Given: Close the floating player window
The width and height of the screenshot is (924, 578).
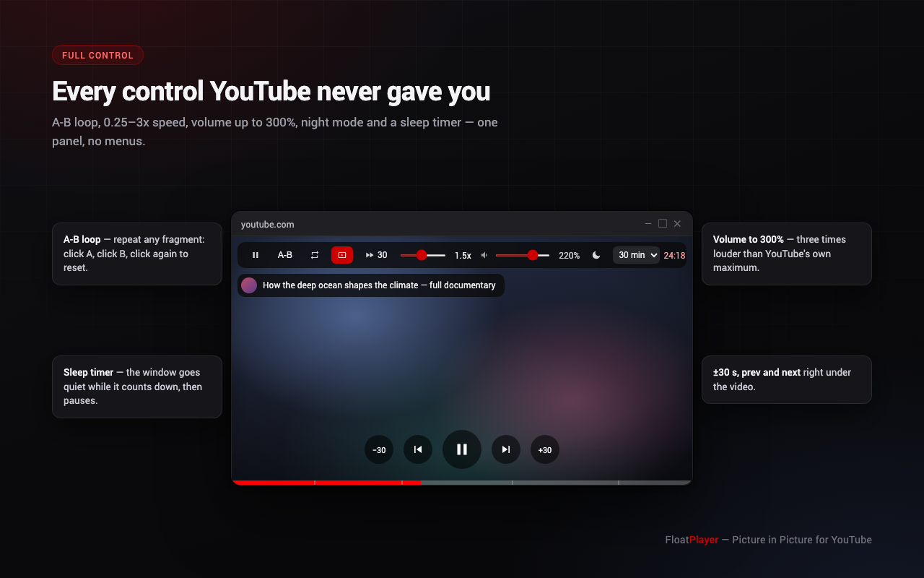Looking at the screenshot, I should click(x=677, y=224).
